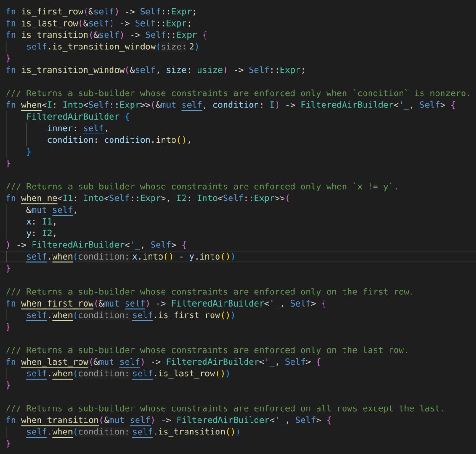The height and width of the screenshot is (454, 476).
Task: Click the 'condition: I' parameter of when
Action: click(x=244, y=105)
